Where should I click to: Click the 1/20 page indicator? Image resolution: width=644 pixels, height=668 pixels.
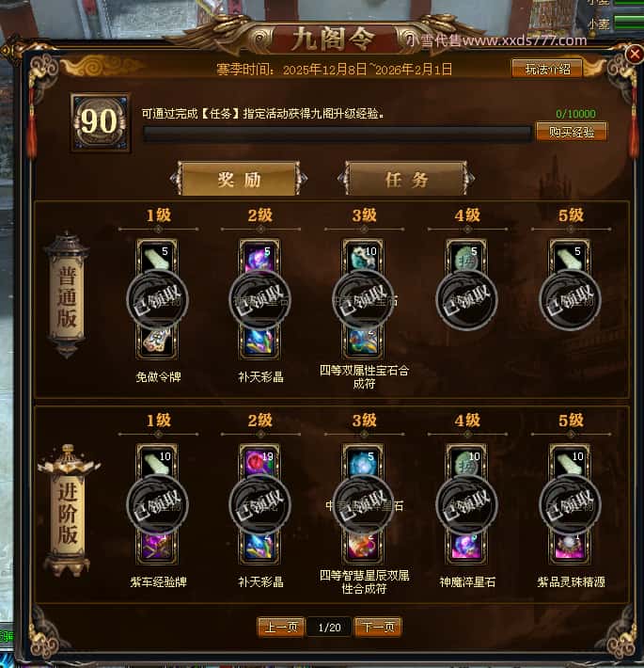click(329, 628)
